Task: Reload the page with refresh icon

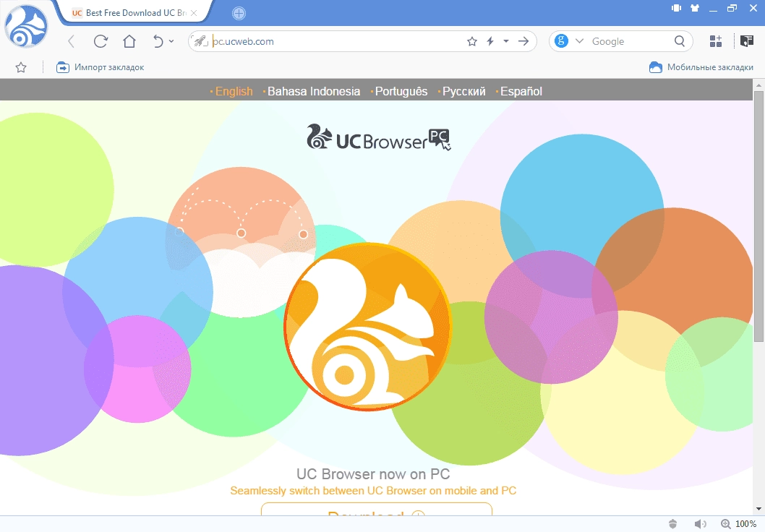Action: pyautogui.click(x=101, y=41)
